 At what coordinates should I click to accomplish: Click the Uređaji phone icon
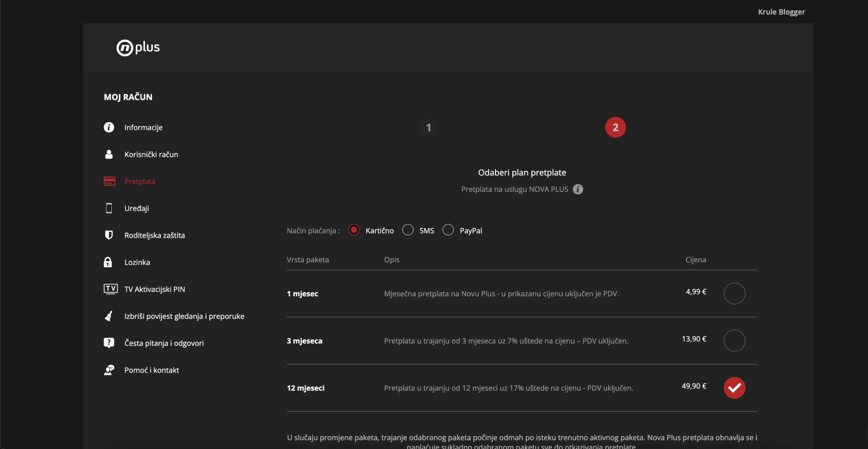109,208
